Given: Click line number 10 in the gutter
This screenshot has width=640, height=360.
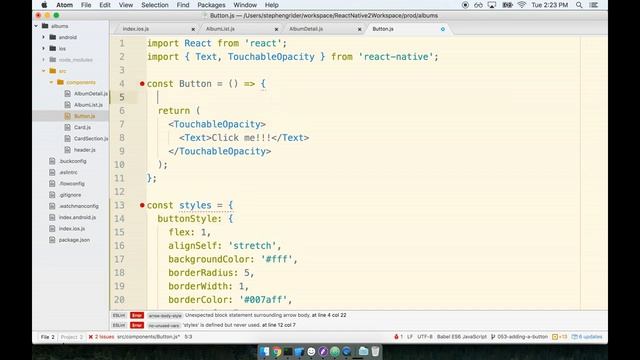Looking at the screenshot, I should click(119, 164).
